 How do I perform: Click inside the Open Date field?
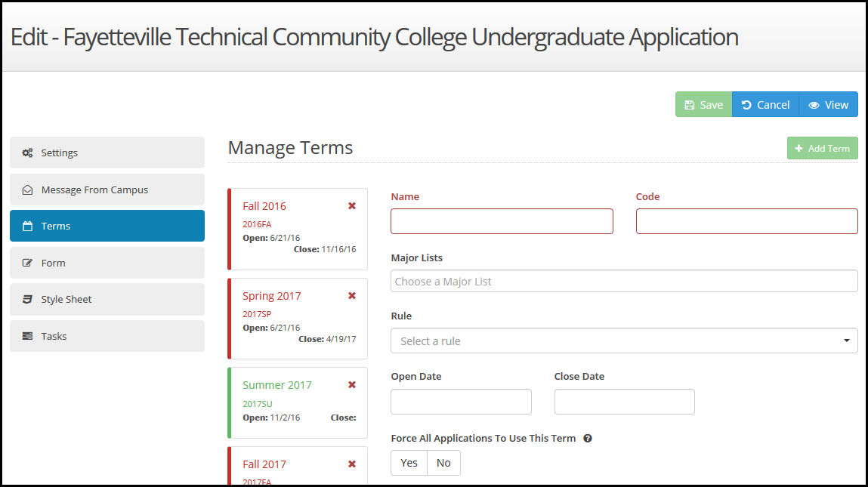[461, 402]
